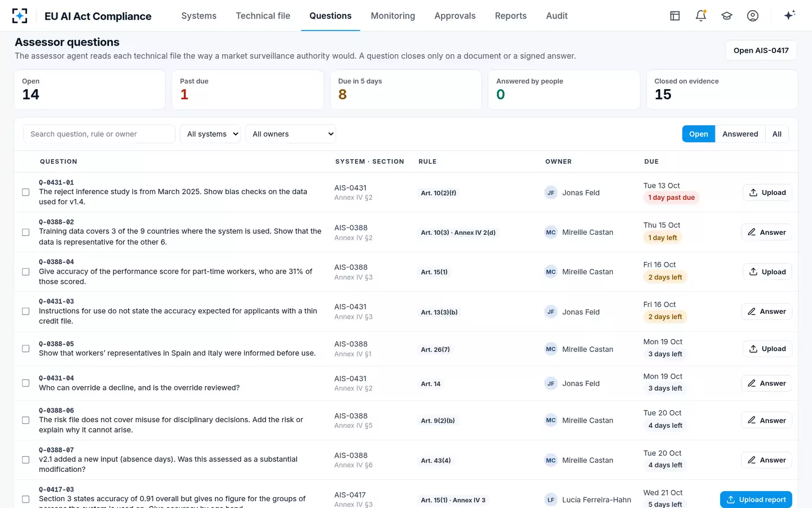This screenshot has height=508, width=812.
Task: Open the All systems dropdown
Action: (210, 134)
